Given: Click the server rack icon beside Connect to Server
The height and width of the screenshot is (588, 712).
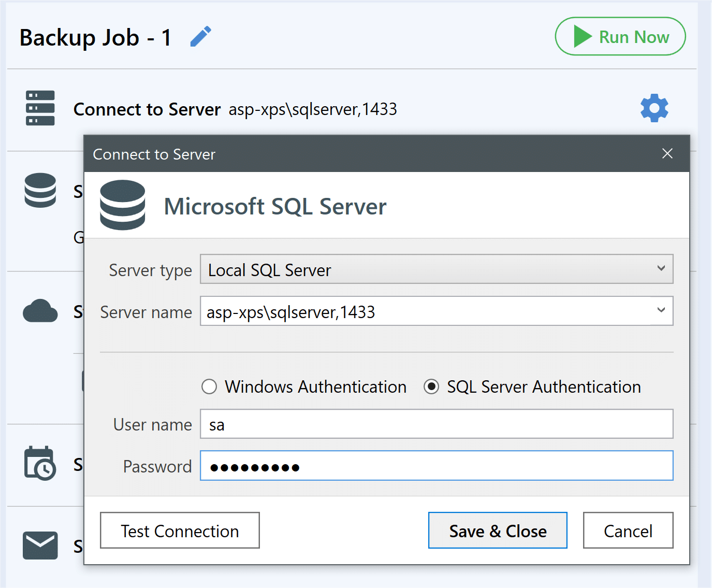Looking at the screenshot, I should (40, 108).
